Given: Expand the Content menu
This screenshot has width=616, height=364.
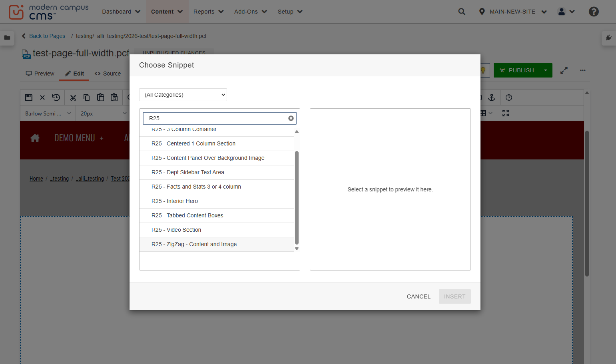Looking at the screenshot, I should [x=167, y=12].
